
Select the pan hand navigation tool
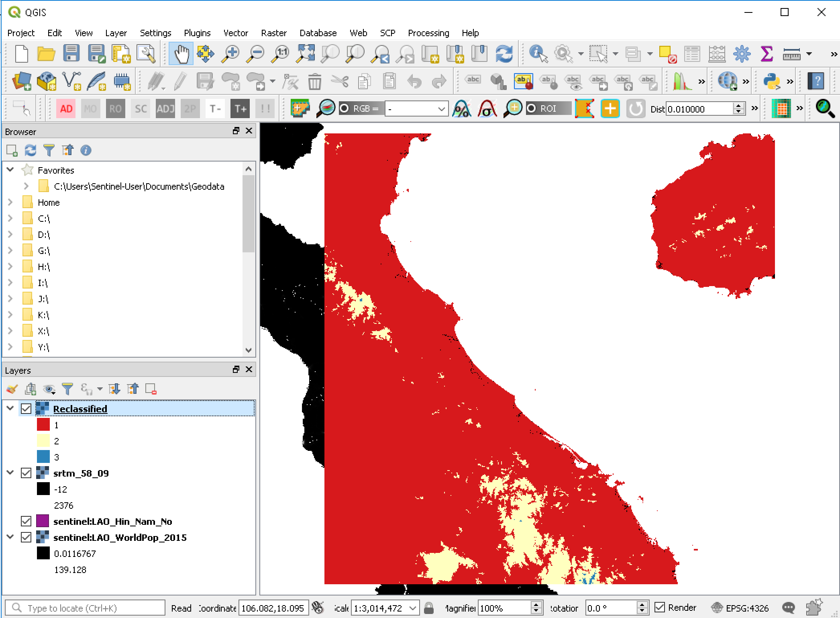coord(181,55)
